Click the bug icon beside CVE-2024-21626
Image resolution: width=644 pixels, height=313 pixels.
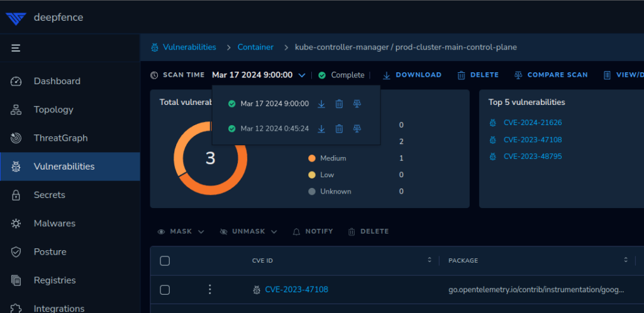pyautogui.click(x=492, y=123)
